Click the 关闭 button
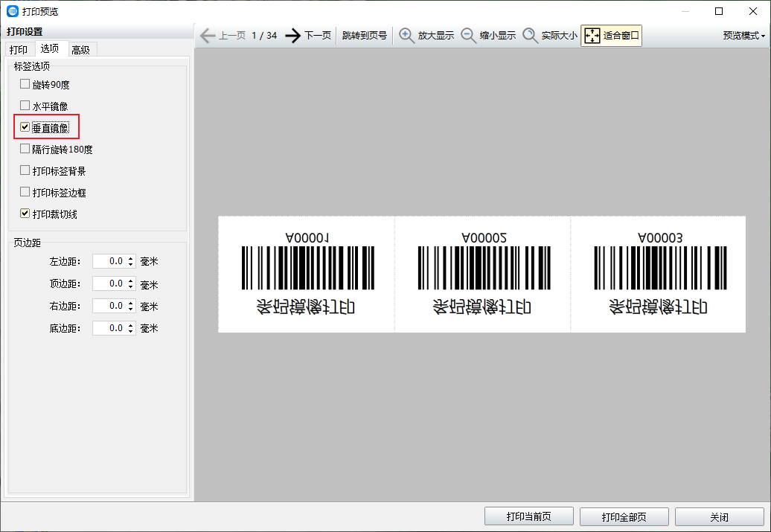This screenshot has width=771, height=532. 720,517
